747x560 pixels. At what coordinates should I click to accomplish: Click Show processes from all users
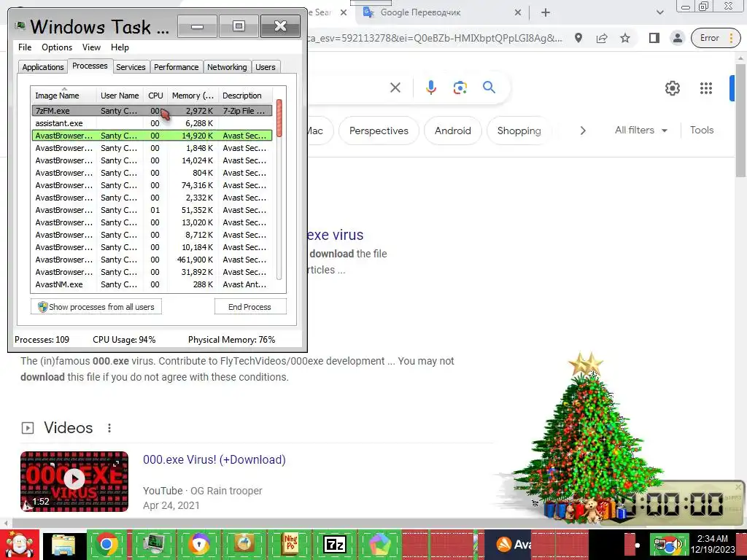(x=96, y=307)
